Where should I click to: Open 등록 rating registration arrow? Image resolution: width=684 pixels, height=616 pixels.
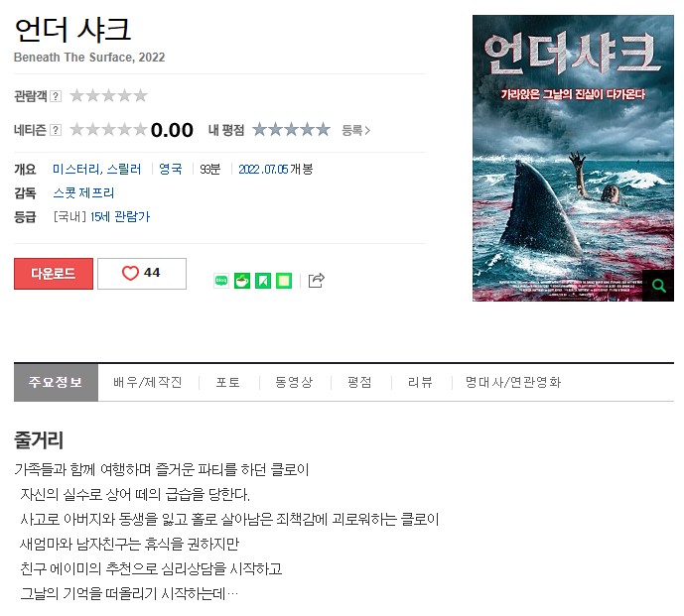coord(355,130)
